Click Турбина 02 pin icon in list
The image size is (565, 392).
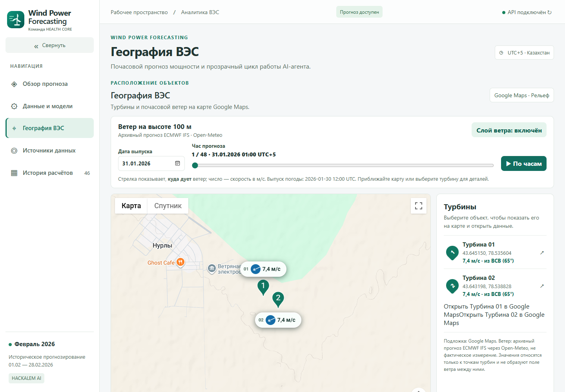[x=452, y=286]
